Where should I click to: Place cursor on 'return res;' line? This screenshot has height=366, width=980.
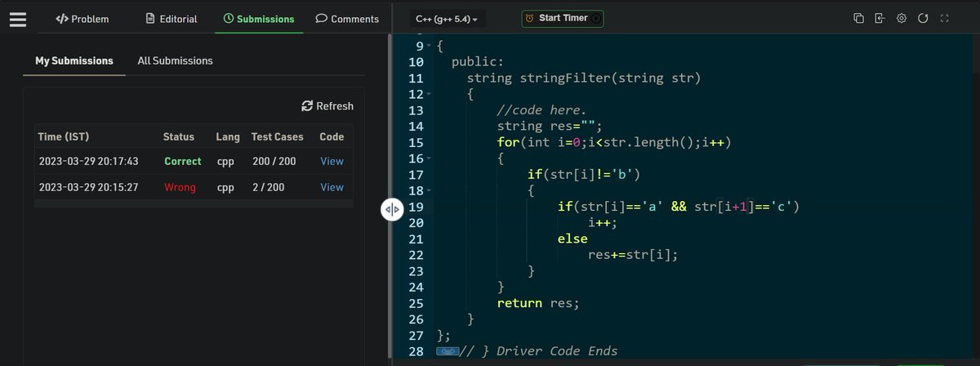538,303
